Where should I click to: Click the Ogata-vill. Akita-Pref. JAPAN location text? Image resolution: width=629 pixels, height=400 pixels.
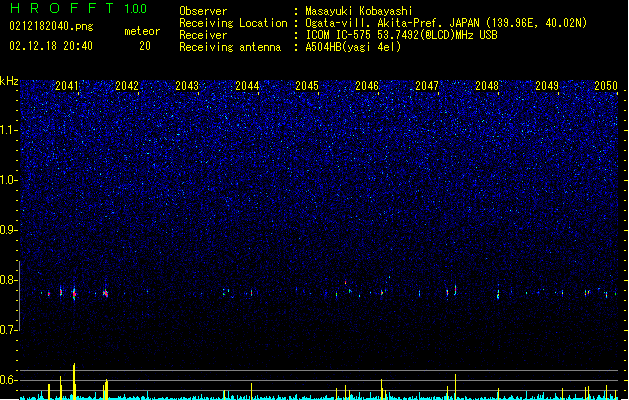click(446, 23)
